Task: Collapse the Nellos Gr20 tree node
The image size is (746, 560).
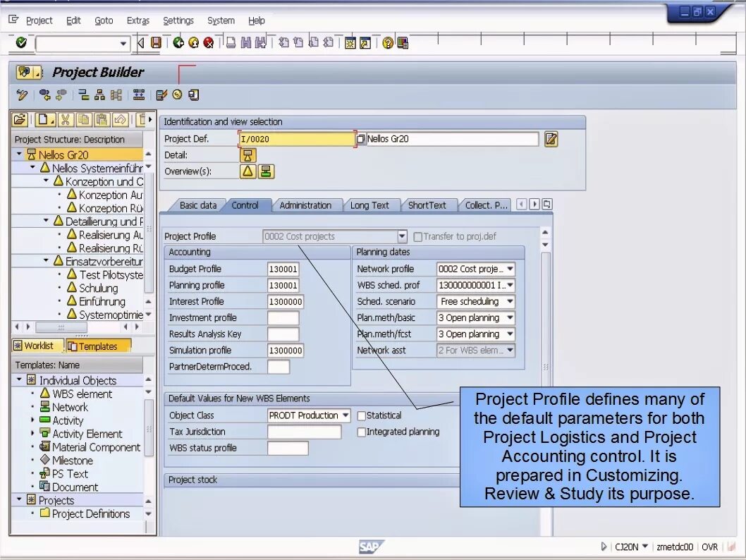Action: coord(19,154)
